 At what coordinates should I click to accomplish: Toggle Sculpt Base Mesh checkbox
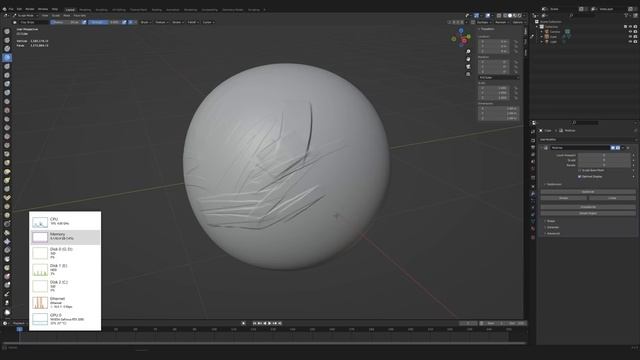[x=580, y=170]
